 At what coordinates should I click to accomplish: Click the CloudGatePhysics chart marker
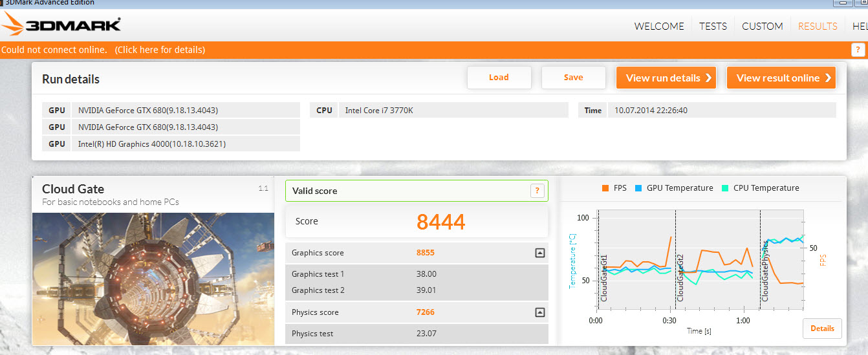765,270
